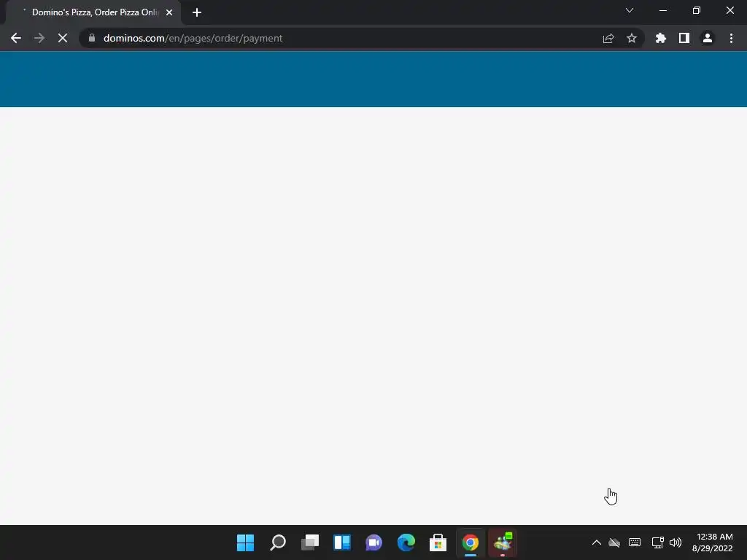Open Windows taskbar search
Viewport: 747px width, 560px height.
(x=278, y=542)
